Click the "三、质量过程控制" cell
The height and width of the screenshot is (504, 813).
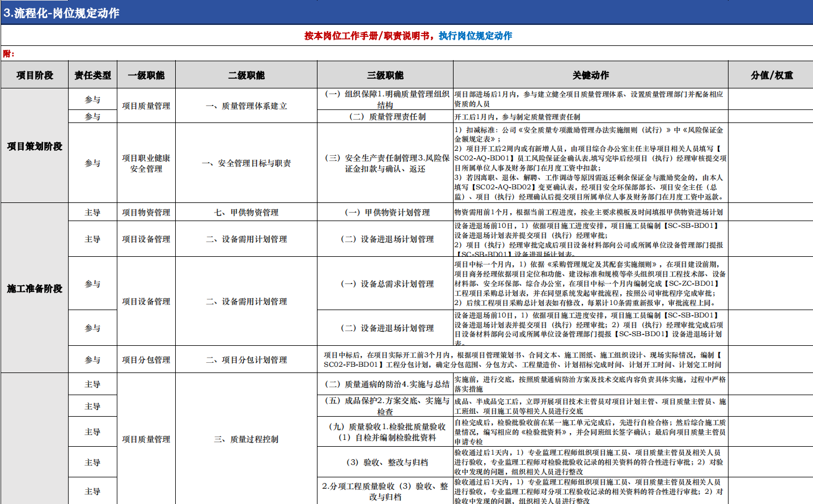[246, 439]
